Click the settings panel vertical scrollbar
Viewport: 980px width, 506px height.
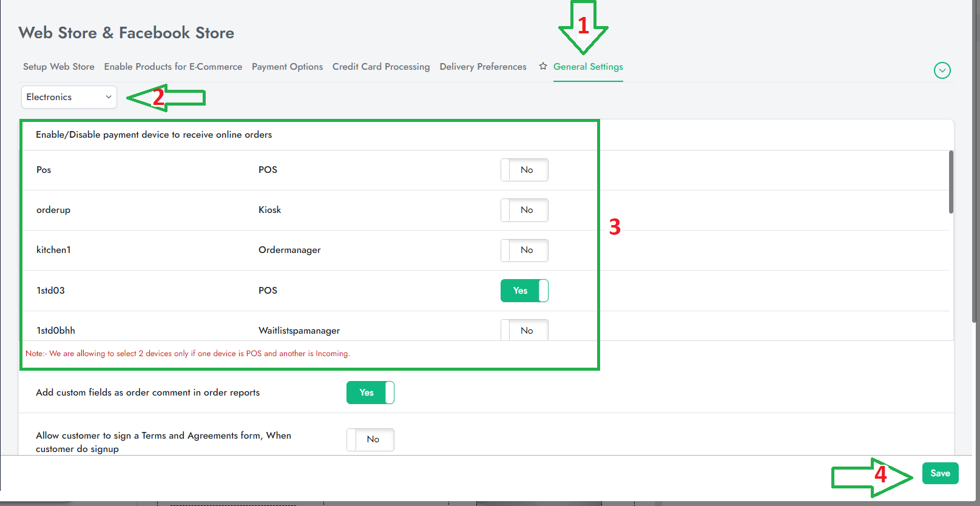pyautogui.click(x=951, y=182)
